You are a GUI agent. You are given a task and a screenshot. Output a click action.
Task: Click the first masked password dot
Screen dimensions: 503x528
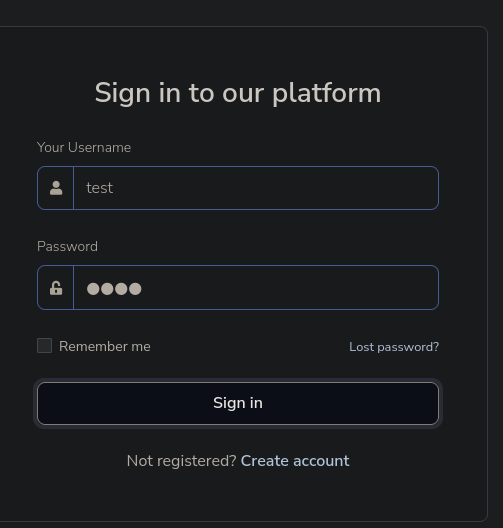(93, 289)
